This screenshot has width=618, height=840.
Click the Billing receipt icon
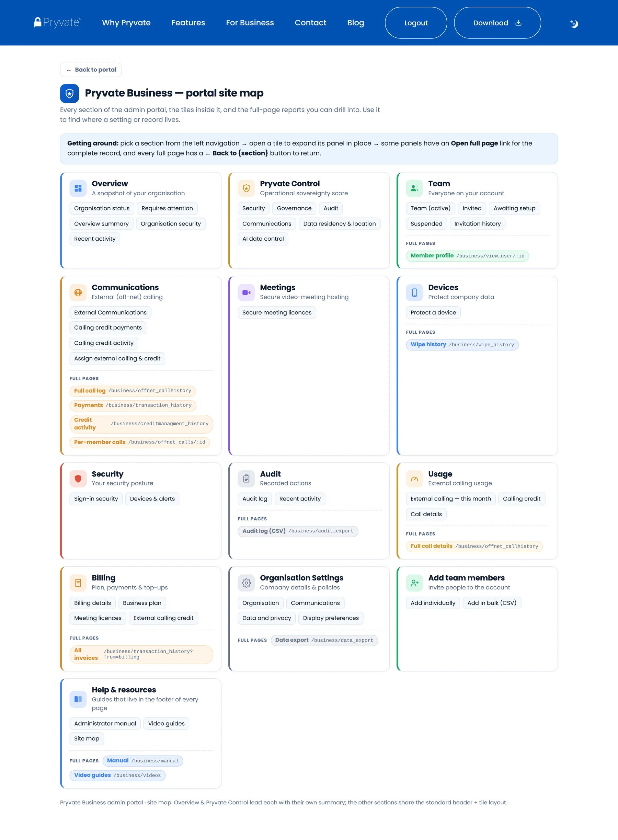[x=78, y=583]
